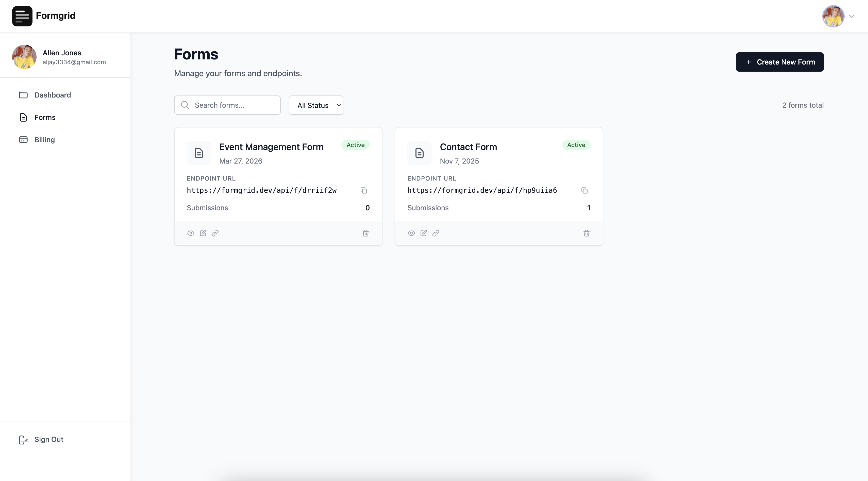Edit the Contact Form
The image size is (868, 481).
tap(424, 233)
